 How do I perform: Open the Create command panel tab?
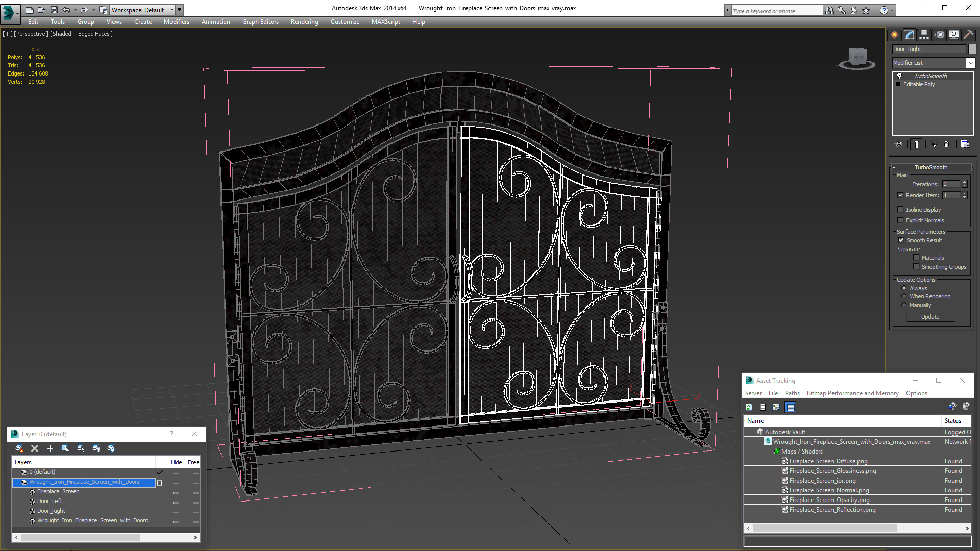click(894, 35)
